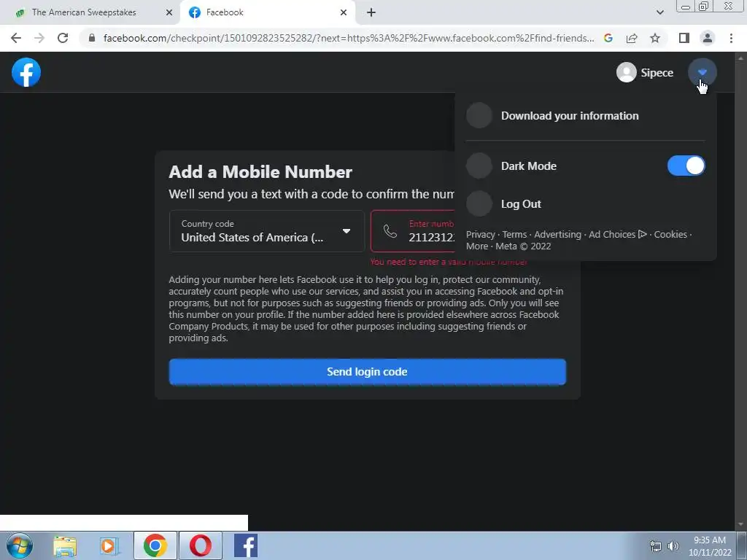Select Download your information menu entry
747x560 pixels.
click(x=586, y=116)
